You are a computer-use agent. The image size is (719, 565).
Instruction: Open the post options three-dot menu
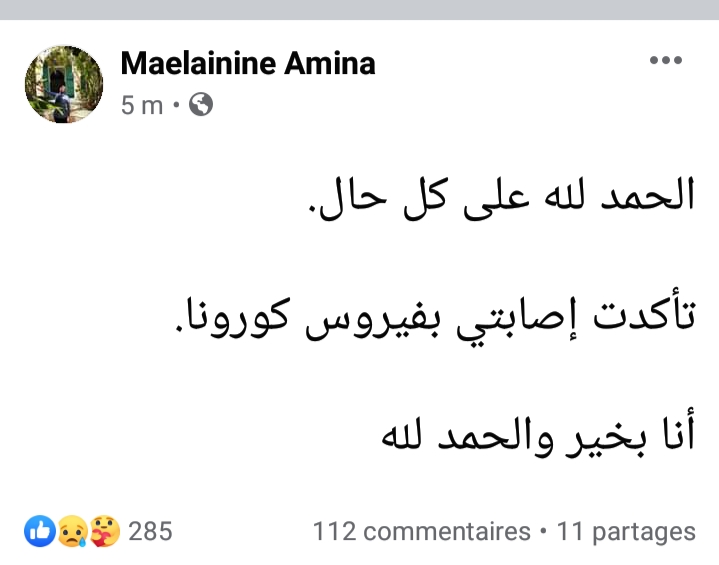[665, 62]
